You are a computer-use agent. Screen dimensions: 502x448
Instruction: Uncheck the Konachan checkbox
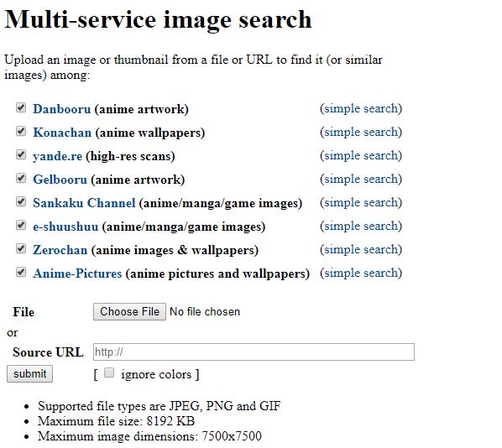21,131
